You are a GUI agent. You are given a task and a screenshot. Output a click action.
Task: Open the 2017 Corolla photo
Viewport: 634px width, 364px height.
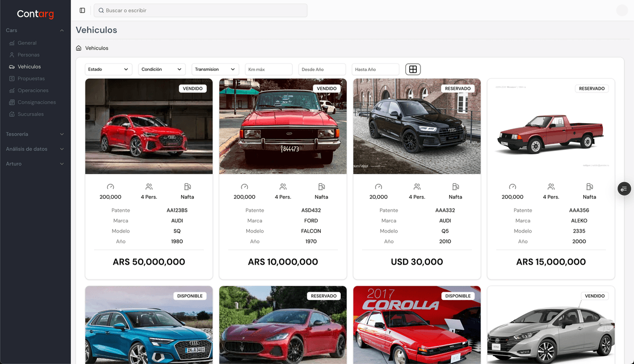417,325
